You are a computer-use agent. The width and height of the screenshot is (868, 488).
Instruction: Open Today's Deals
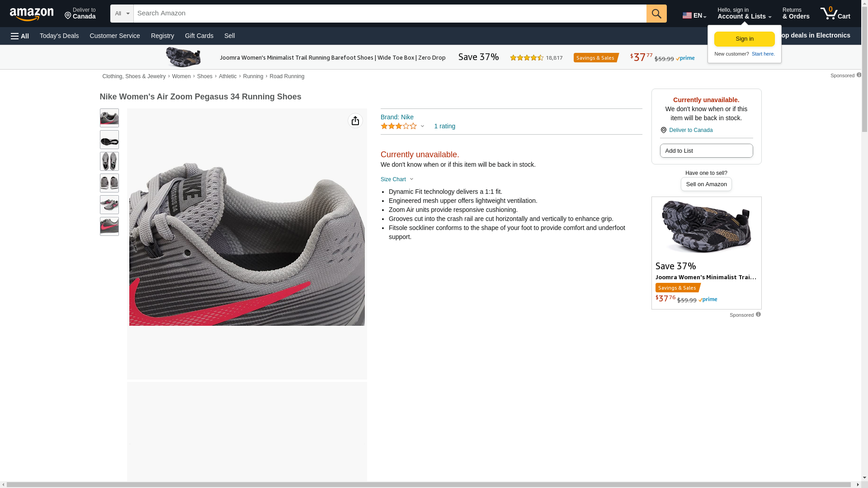point(59,36)
